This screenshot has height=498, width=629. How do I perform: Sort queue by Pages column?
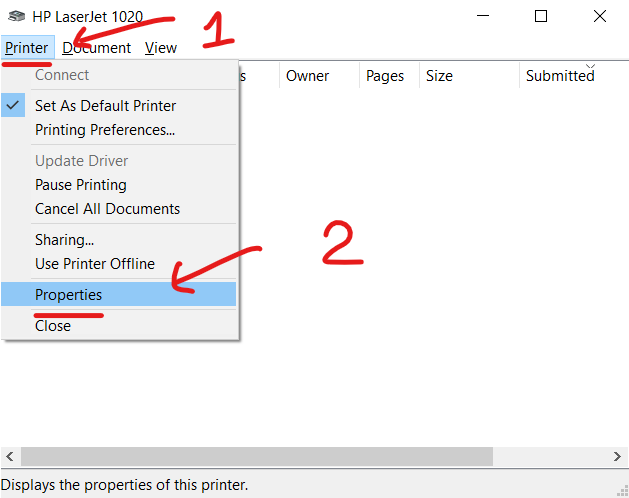(x=385, y=76)
